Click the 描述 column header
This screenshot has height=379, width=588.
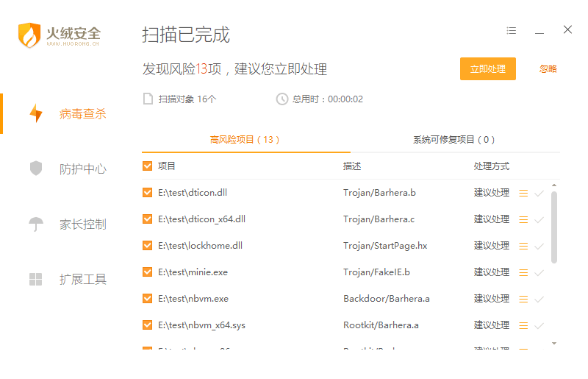click(352, 166)
